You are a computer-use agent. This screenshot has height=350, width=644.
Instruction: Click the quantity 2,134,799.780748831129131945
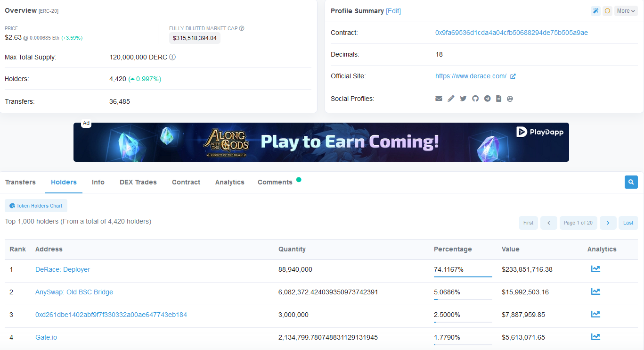pyautogui.click(x=328, y=337)
